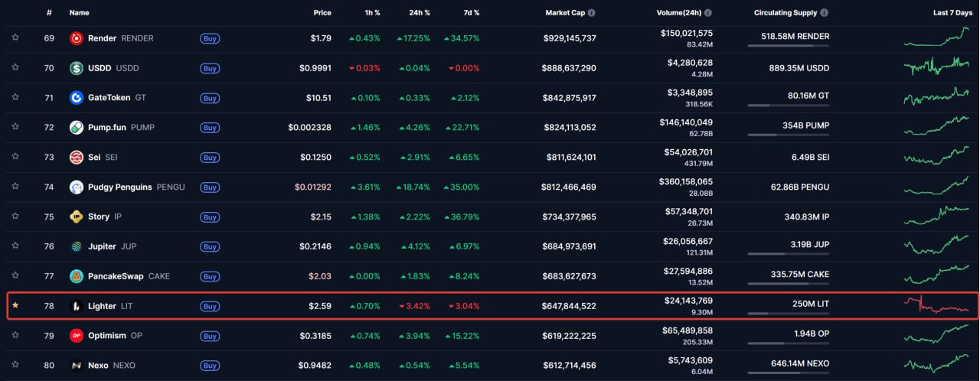Star the Sei row
Viewport: 980px width, 381px height.
click(x=15, y=157)
